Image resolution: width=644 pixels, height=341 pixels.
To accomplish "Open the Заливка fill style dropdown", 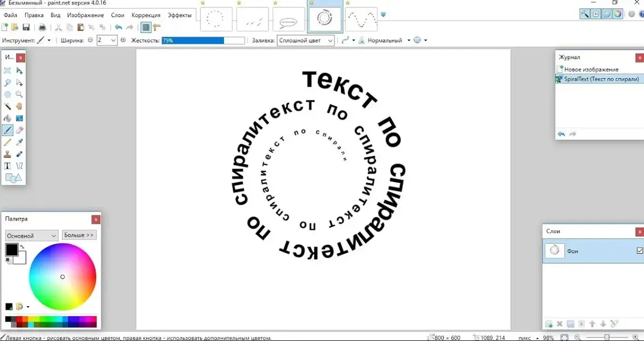I will [306, 40].
